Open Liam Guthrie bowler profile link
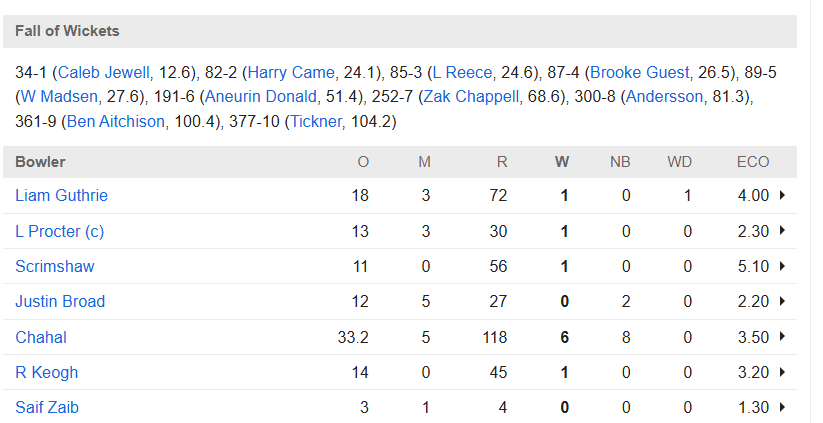This screenshot has height=423, width=823. pos(61,195)
